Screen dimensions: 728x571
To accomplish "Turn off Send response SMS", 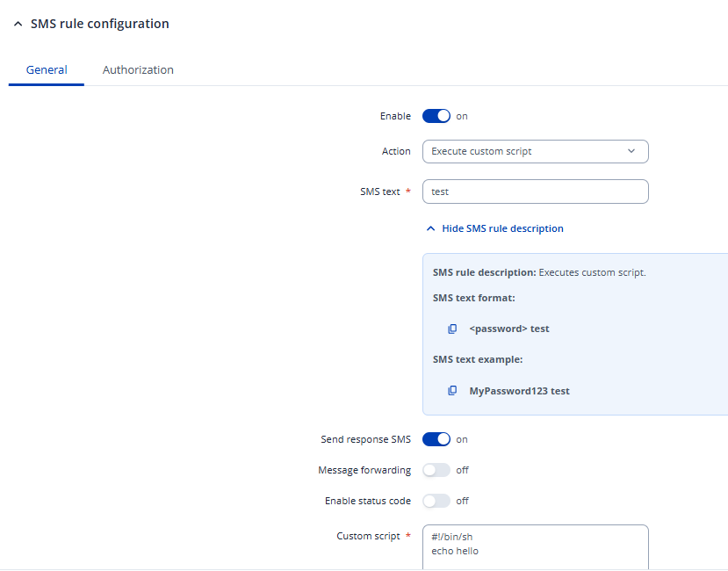I will [436, 439].
